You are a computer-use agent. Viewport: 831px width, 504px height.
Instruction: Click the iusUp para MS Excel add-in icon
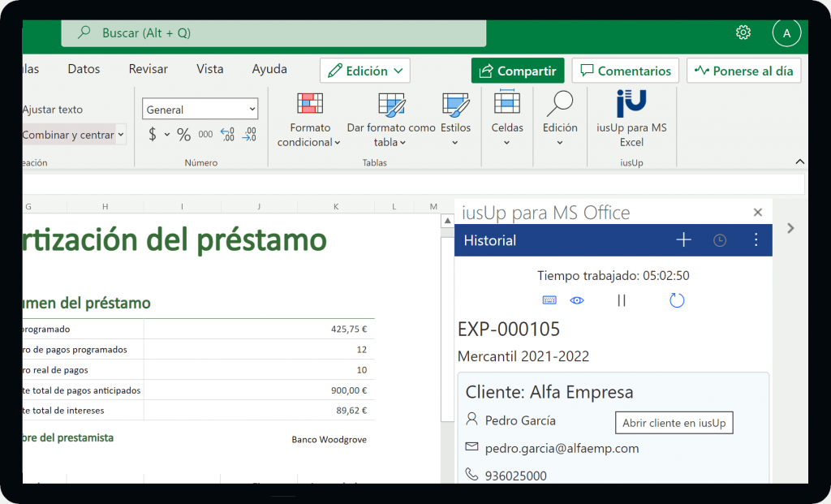point(631,119)
